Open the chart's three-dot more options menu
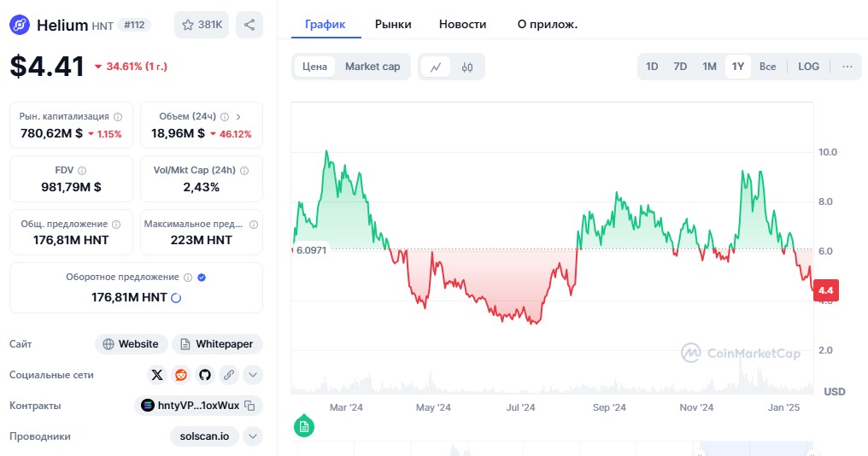868x456 pixels. tap(847, 67)
